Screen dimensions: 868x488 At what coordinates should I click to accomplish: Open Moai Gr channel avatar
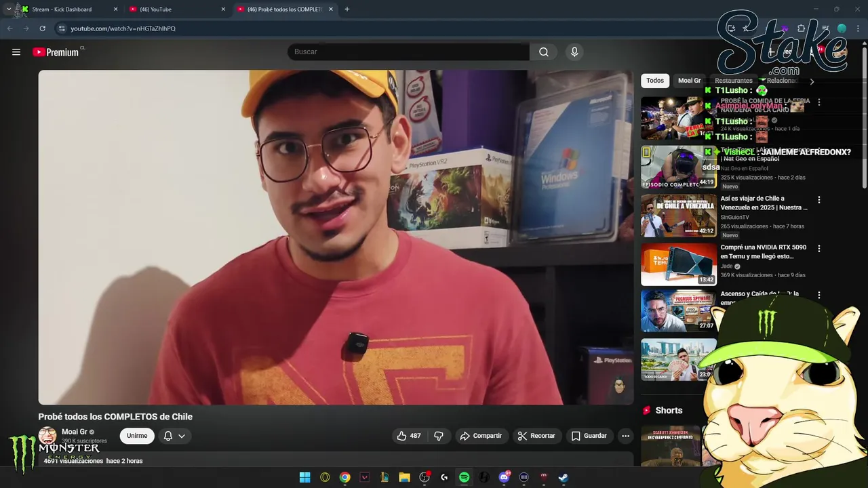click(x=47, y=436)
